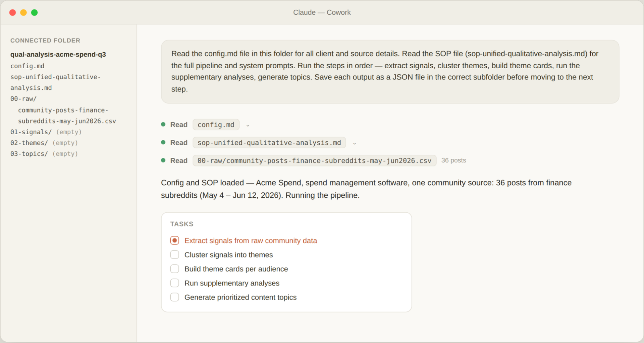The image size is (644, 343).
Task: Expand the sop-unified-qualitative-analysis.md read chevron
Action: [x=355, y=143]
